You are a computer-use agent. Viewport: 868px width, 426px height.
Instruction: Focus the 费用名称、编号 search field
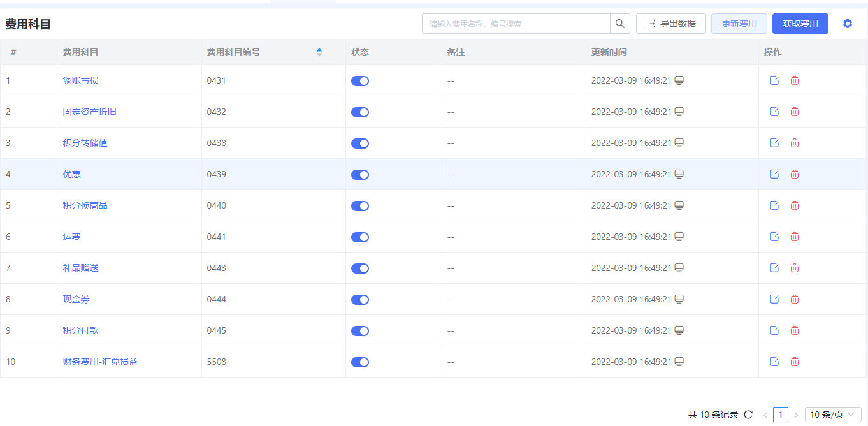point(516,24)
